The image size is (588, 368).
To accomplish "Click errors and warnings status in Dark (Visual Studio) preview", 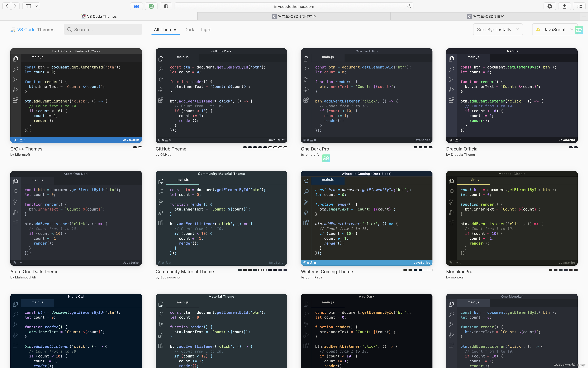I will 19,140.
